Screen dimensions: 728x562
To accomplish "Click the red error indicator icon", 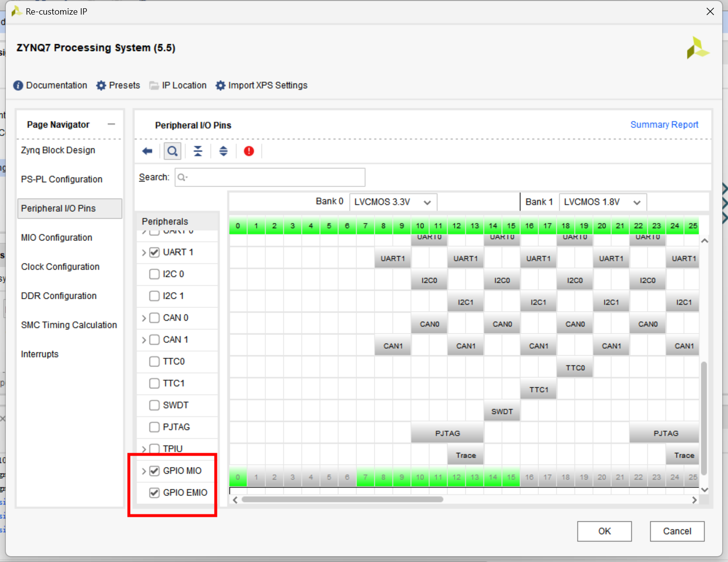I will point(249,151).
